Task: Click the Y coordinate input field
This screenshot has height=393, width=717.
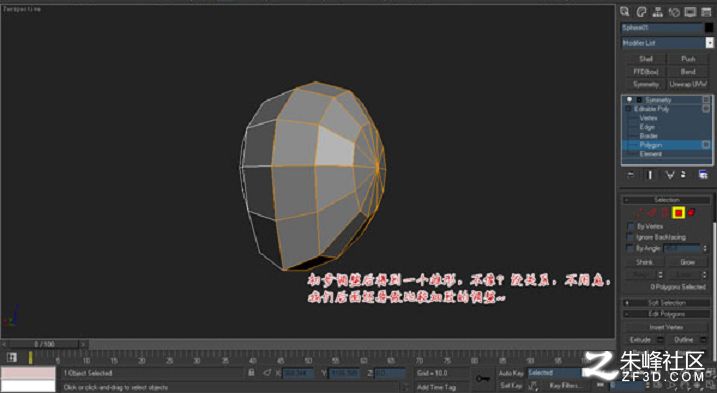Action: 344,373
